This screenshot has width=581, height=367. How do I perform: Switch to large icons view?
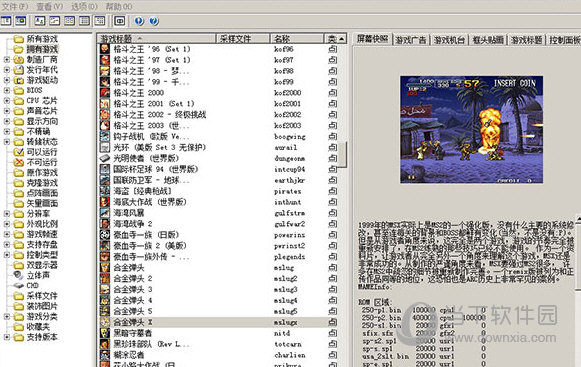[x=40, y=21]
